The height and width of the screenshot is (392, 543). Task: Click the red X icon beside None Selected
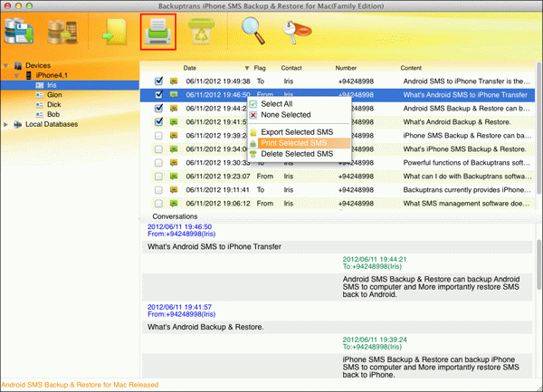tap(253, 115)
